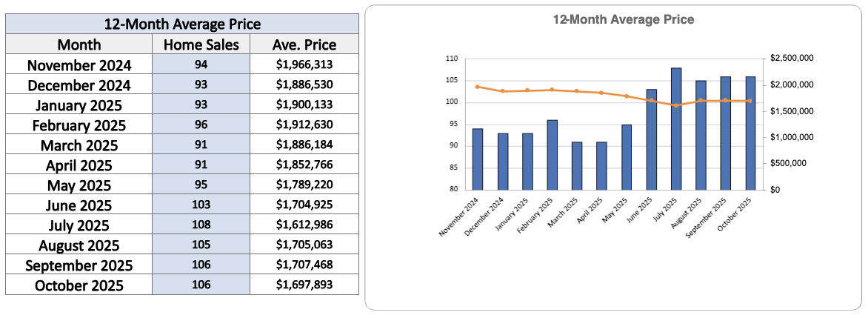Click the November 2024 table cell
This screenshot has width=868, height=318.
[79, 65]
